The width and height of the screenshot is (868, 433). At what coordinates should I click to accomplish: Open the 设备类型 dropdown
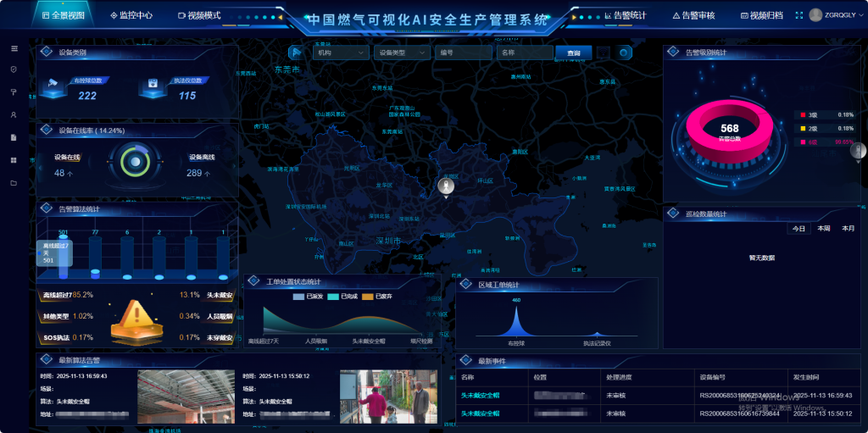[x=402, y=53]
